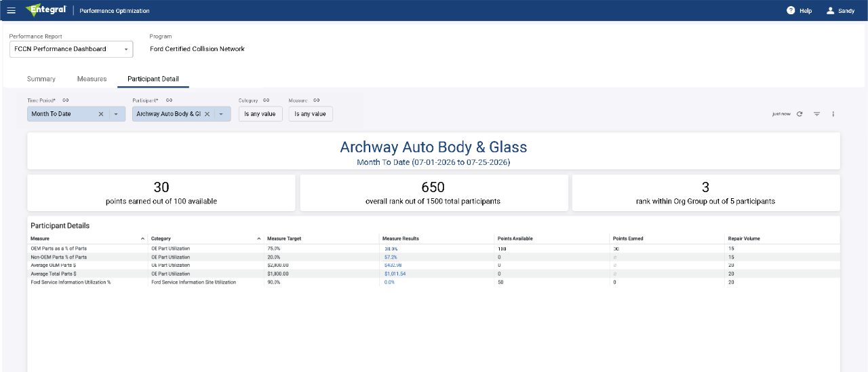Click the Repair Volume column header
The image size is (868, 372).
tap(744, 239)
